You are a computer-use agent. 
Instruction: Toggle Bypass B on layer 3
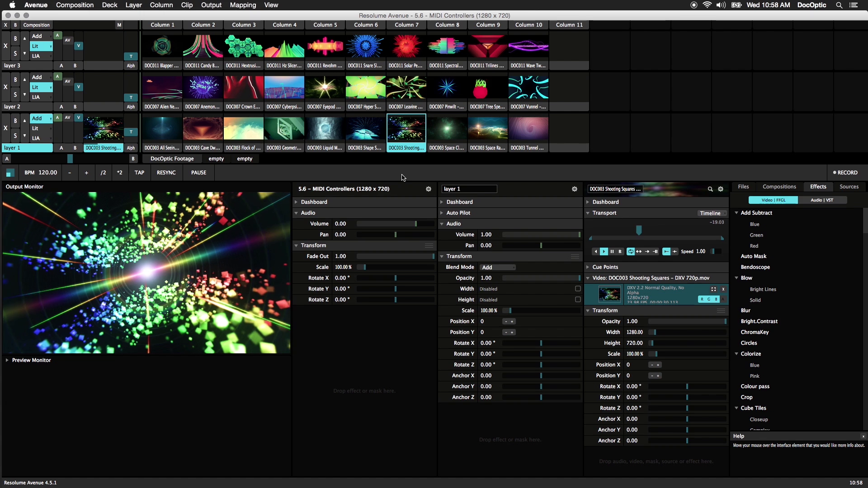pos(15,38)
